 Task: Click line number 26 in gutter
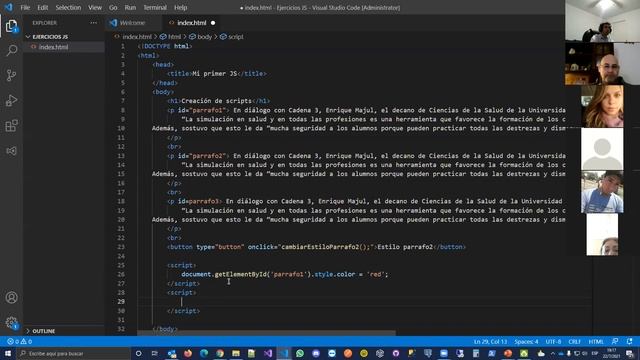(121, 274)
